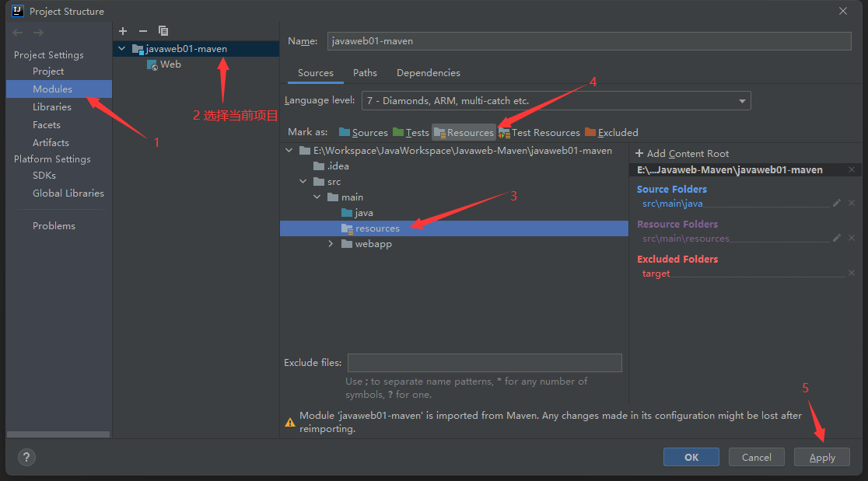The image size is (868, 481).
Task: Click the Exclude files field
Action: 485,363
